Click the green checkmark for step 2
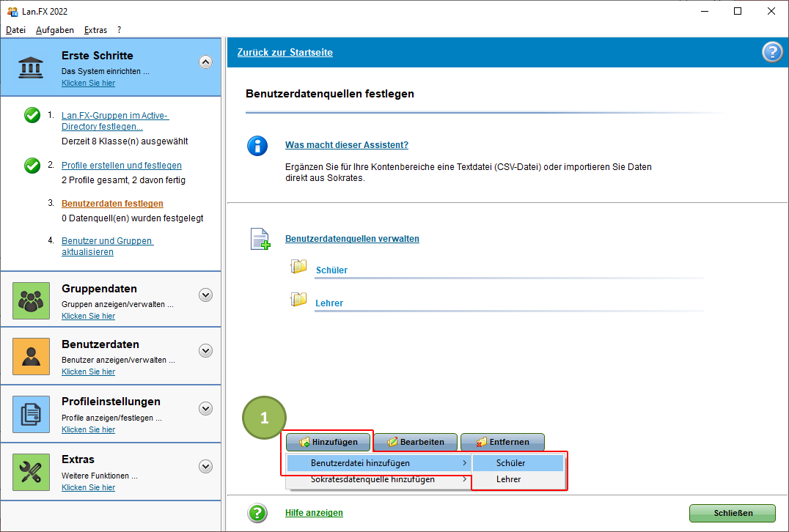The image size is (789, 532). click(x=32, y=165)
